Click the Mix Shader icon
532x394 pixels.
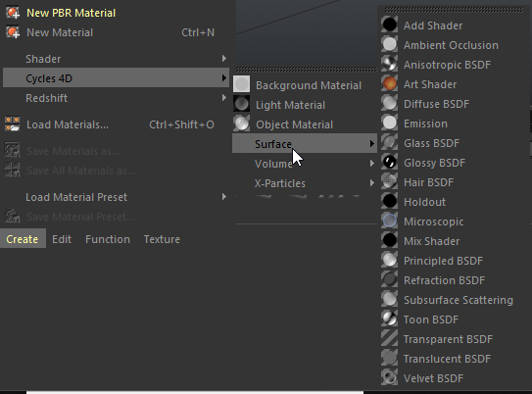[x=390, y=240]
